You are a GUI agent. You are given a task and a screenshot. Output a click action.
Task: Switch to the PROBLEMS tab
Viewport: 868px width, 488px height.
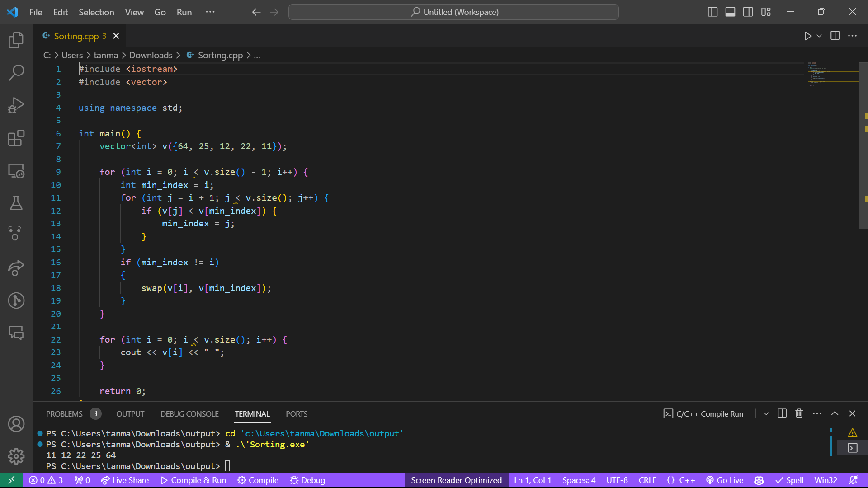64,414
